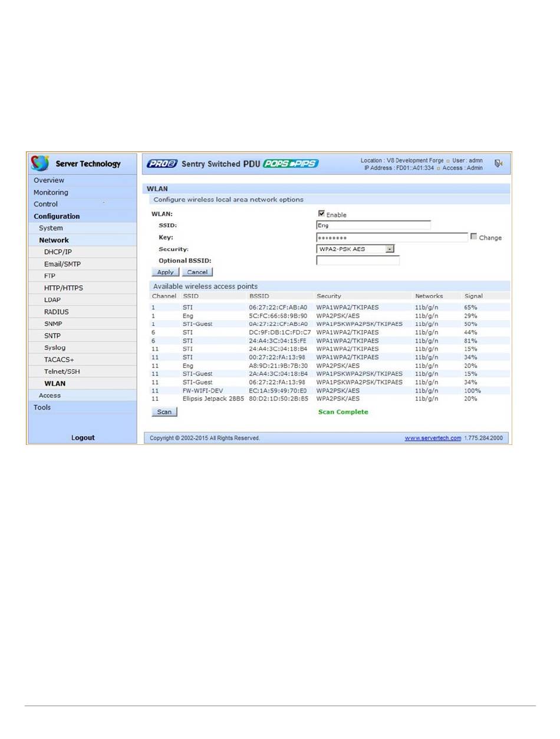Open FTP settings page
The width and height of the screenshot is (560, 739).
[x=82, y=276]
